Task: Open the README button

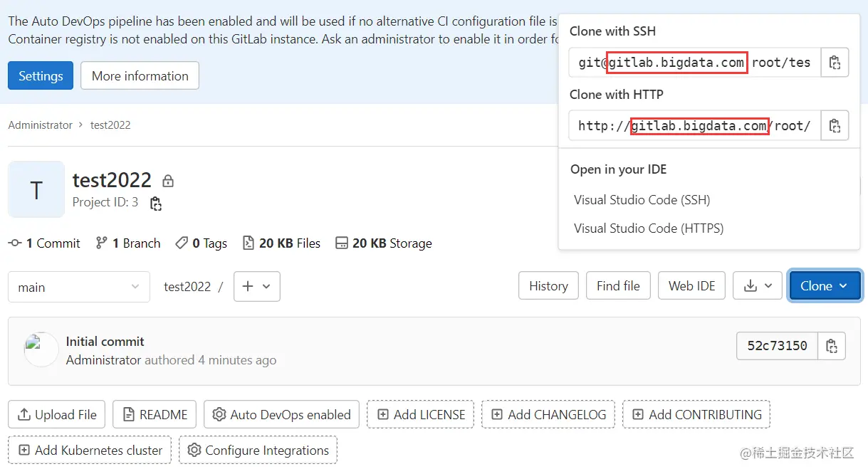Action: pos(155,414)
